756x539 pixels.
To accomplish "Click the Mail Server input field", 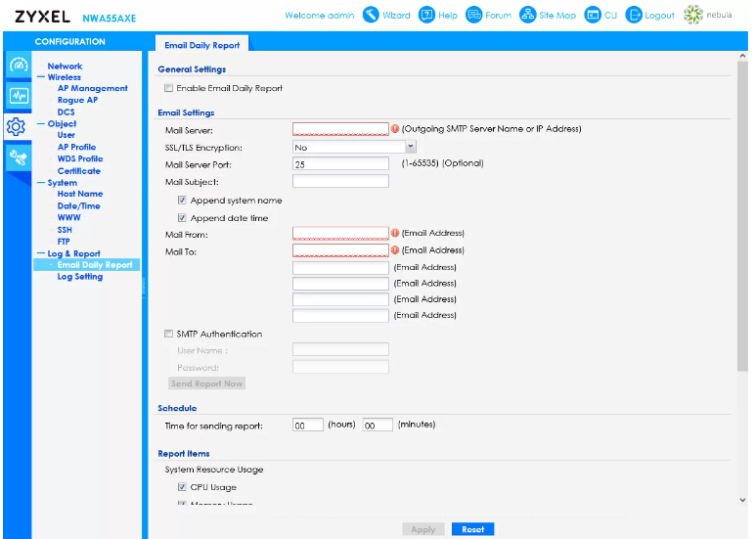I will (340, 129).
